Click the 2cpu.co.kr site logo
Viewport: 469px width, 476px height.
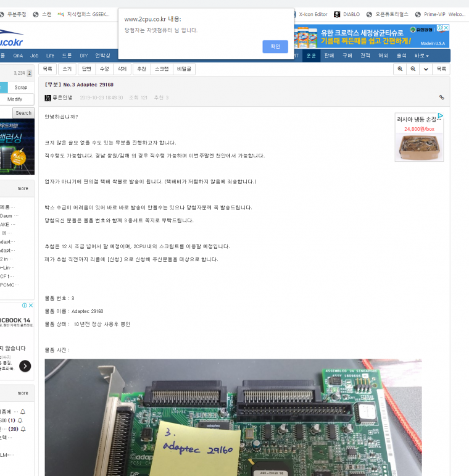(x=11, y=38)
